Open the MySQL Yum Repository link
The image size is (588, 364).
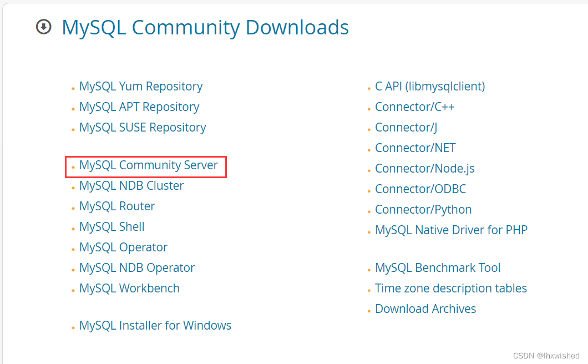tap(141, 87)
